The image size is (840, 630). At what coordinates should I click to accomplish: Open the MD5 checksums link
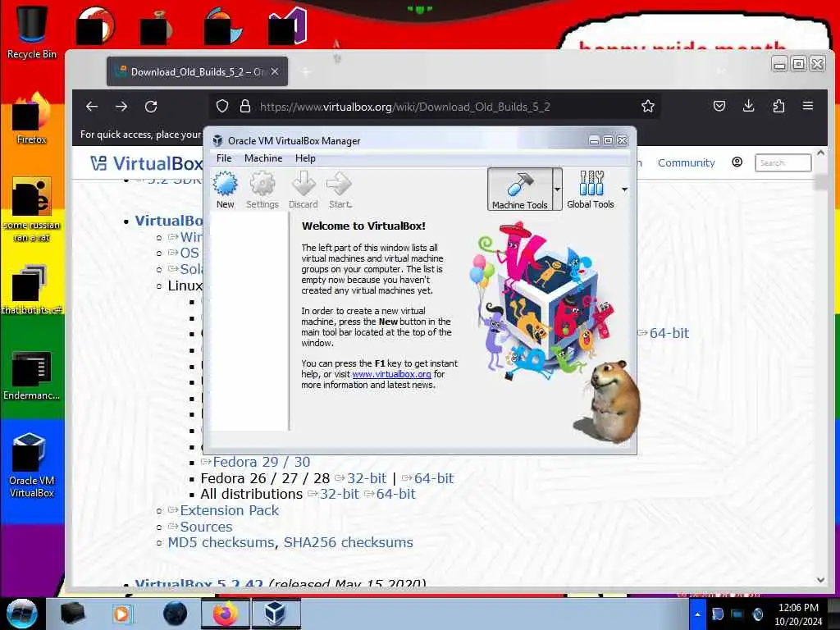tap(221, 543)
